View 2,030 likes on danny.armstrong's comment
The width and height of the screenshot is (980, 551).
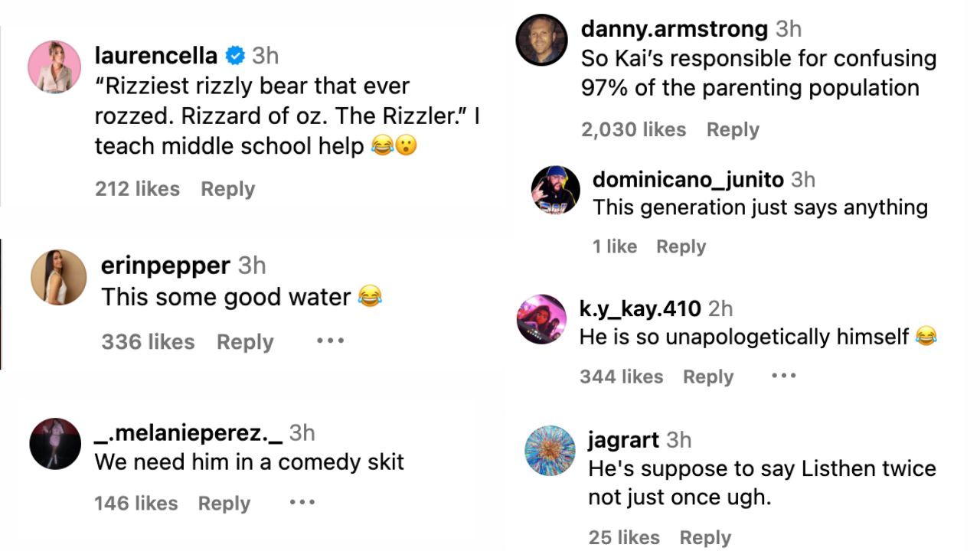[x=633, y=130]
